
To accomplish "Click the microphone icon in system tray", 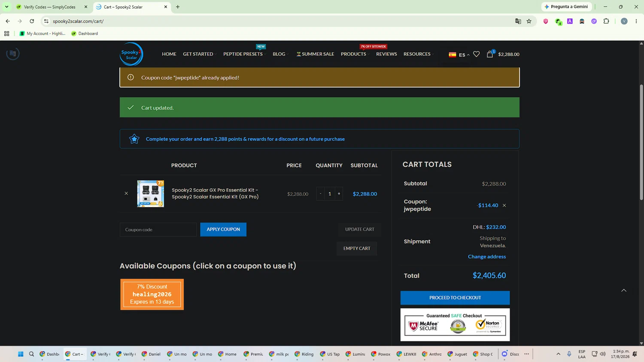I will (569, 354).
